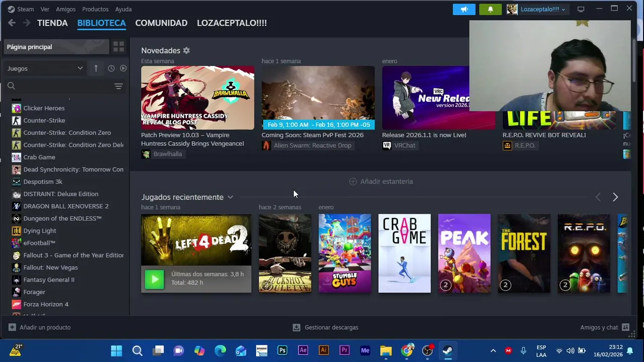The width and height of the screenshot is (644, 362).
Task: Click the Añadir un producto plus icon
Action: [x=12, y=327]
